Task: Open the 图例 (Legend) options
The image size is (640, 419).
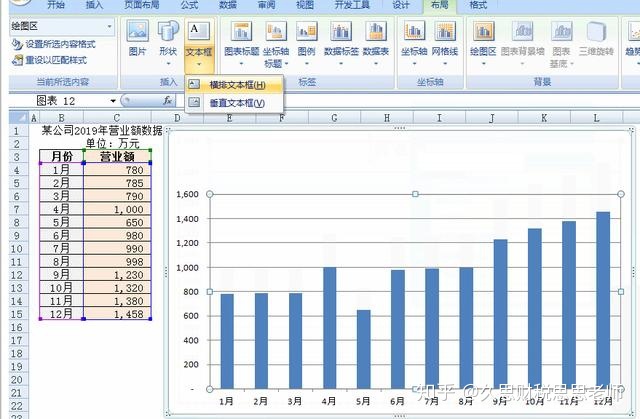Action: tap(307, 43)
